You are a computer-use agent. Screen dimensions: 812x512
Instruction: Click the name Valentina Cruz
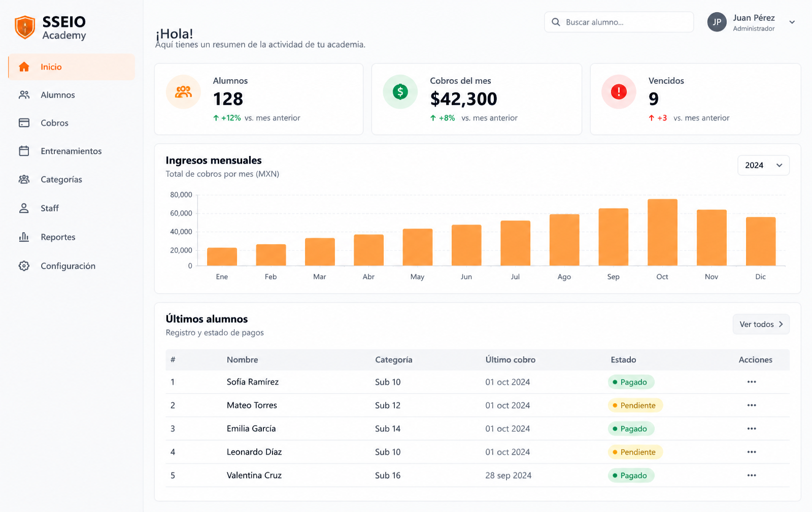[254, 475]
